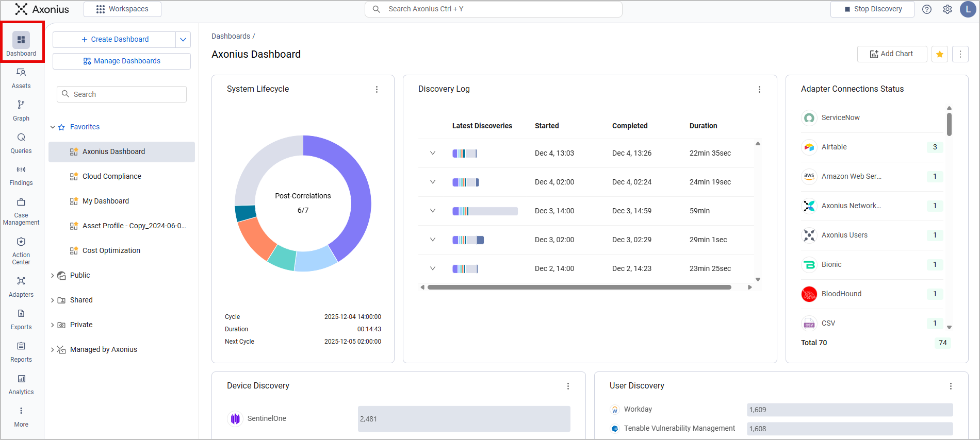Open the dashboard three-dot options menu
The width and height of the screenshot is (980, 440).
click(x=960, y=54)
